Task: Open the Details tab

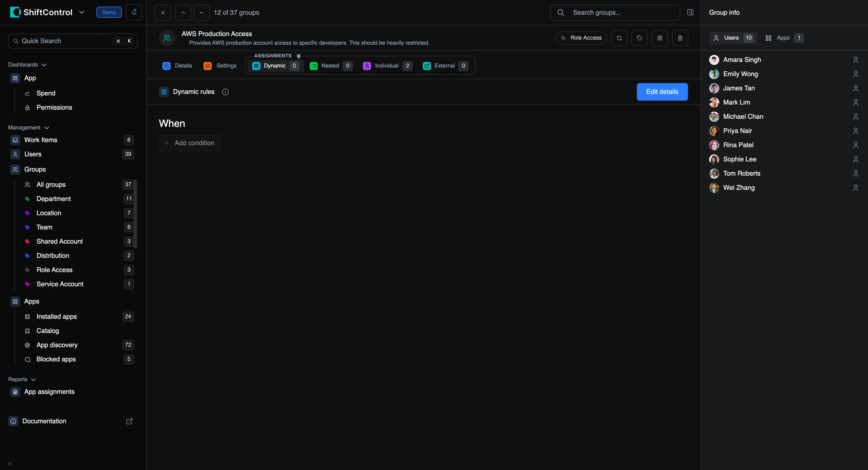Action: coord(177,66)
